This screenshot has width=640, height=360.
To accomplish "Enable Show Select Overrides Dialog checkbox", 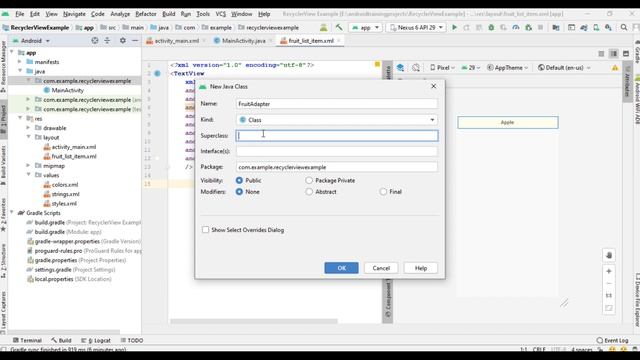I will point(205,230).
